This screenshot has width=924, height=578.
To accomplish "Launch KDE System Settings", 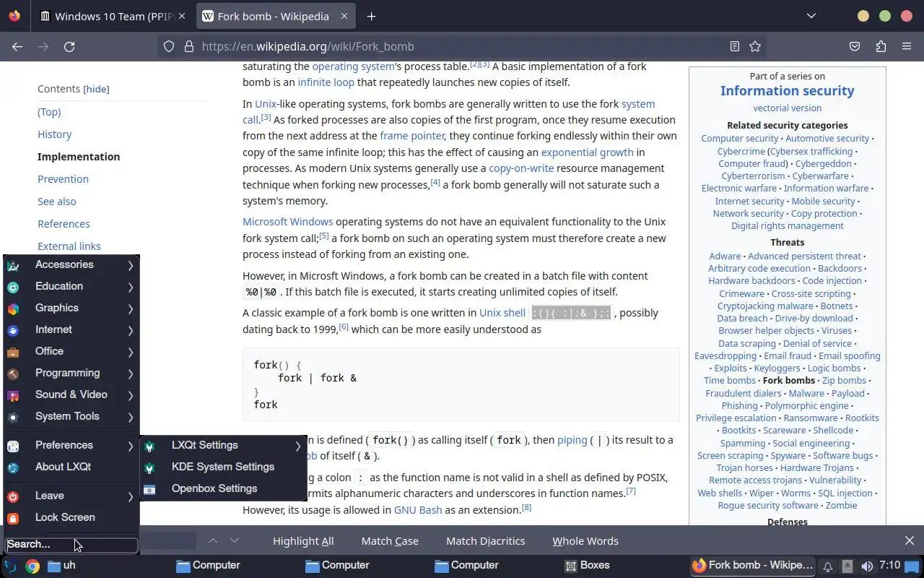I will tap(223, 467).
